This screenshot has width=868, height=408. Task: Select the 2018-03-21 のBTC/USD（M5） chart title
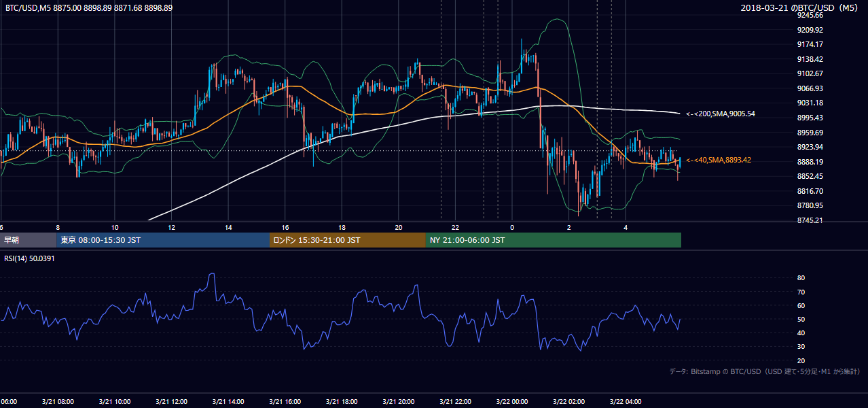pos(800,7)
